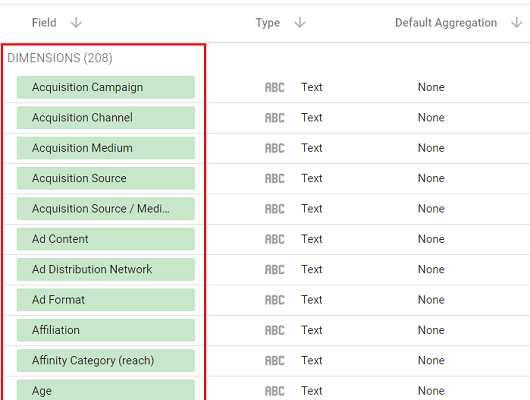Viewport: 530px width, 400px height.
Task: Select the Ad Distribution Network field
Action: click(x=106, y=269)
